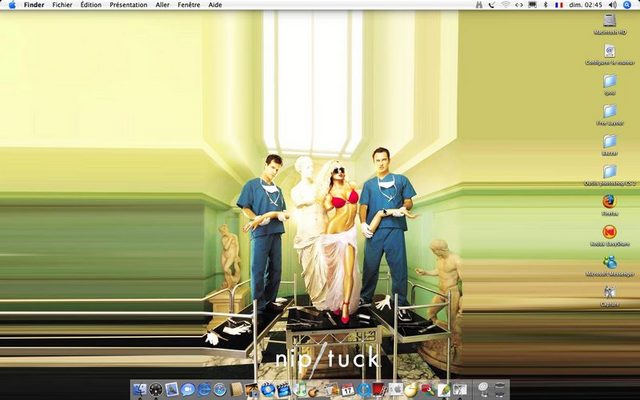Select the Internet location file icon below Macintosh HD
640x400 pixels.
[x=610, y=51]
